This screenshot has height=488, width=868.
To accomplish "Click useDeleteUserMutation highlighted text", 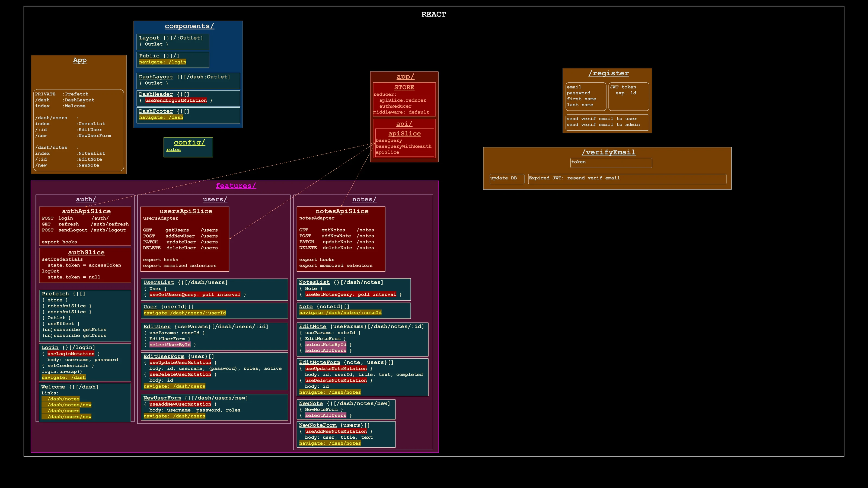I will [x=180, y=374].
